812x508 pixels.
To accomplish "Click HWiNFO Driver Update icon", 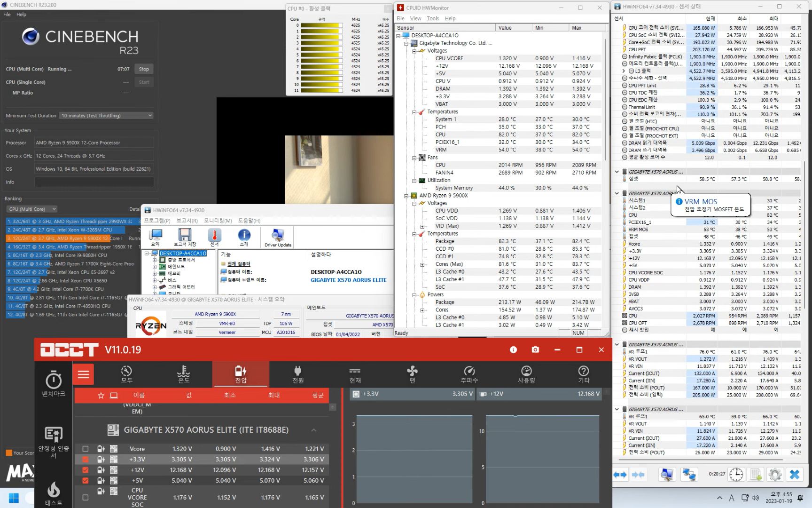I will 278,237.
